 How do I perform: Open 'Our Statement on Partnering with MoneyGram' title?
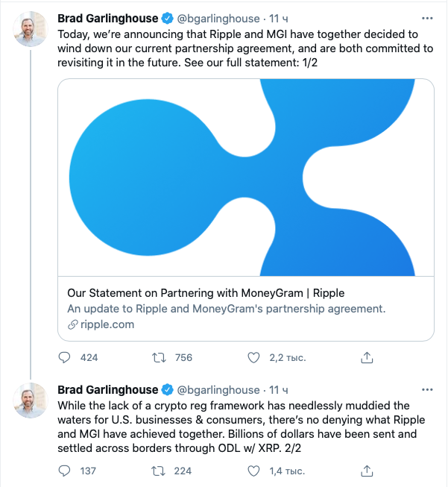pyautogui.click(x=206, y=293)
